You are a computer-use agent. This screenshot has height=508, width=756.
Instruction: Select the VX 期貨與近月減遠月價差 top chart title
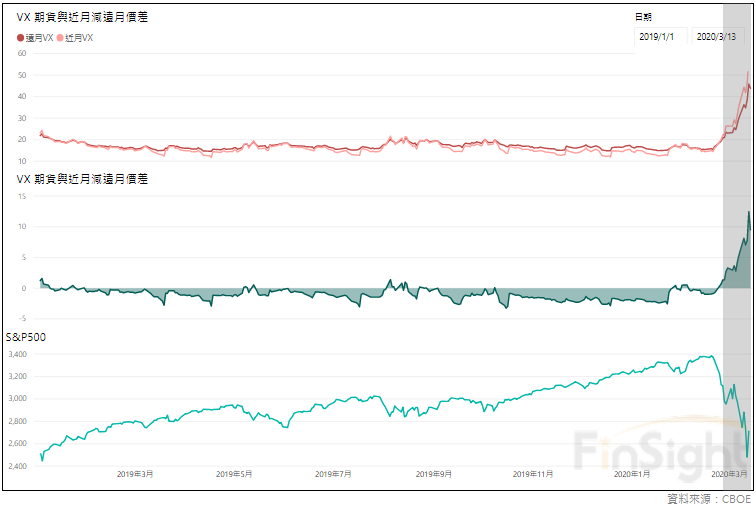[x=83, y=17]
